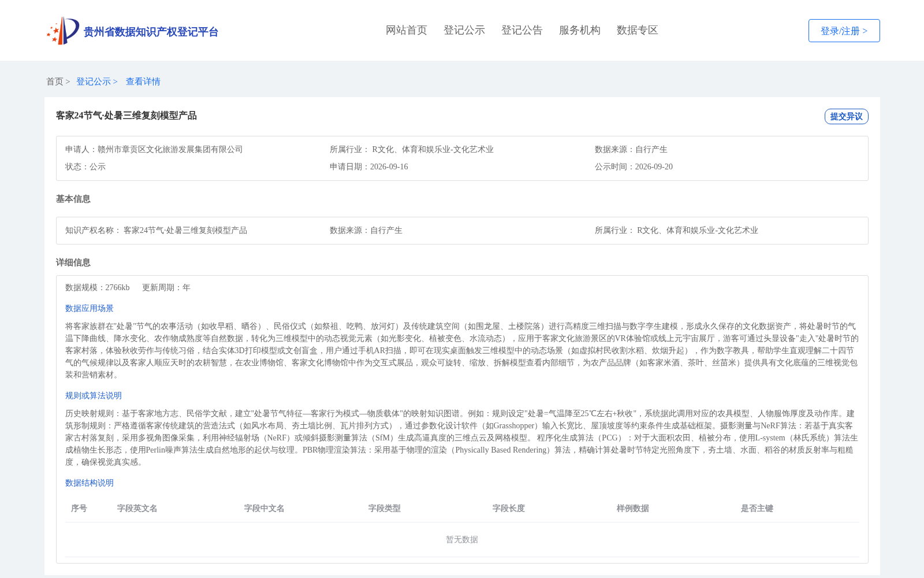Click 查看详情 breadcrumb link
This screenshot has height=578, width=924.
(x=143, y=81)
